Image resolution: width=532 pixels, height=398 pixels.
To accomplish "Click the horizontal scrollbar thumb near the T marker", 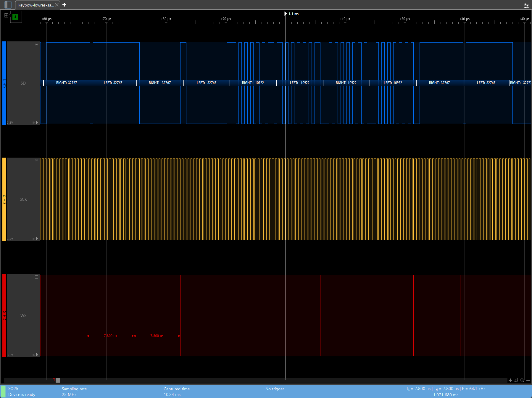I will 58,380.
